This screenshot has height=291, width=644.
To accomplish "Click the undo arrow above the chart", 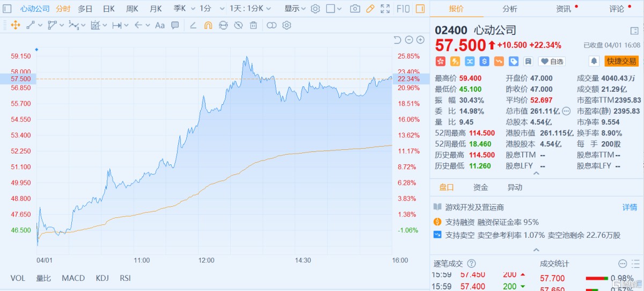I will pyautogui.click(x=397, y=40).
